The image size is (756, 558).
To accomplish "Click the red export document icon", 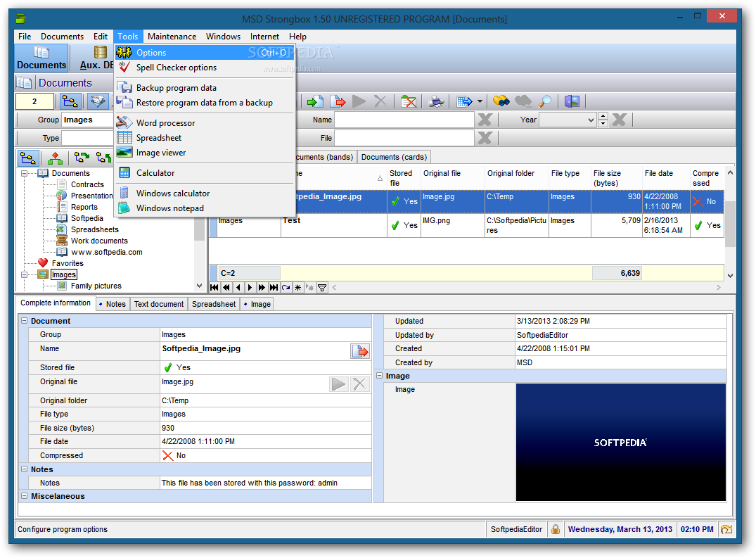I will pyautogui.click(x=338, y=101).
